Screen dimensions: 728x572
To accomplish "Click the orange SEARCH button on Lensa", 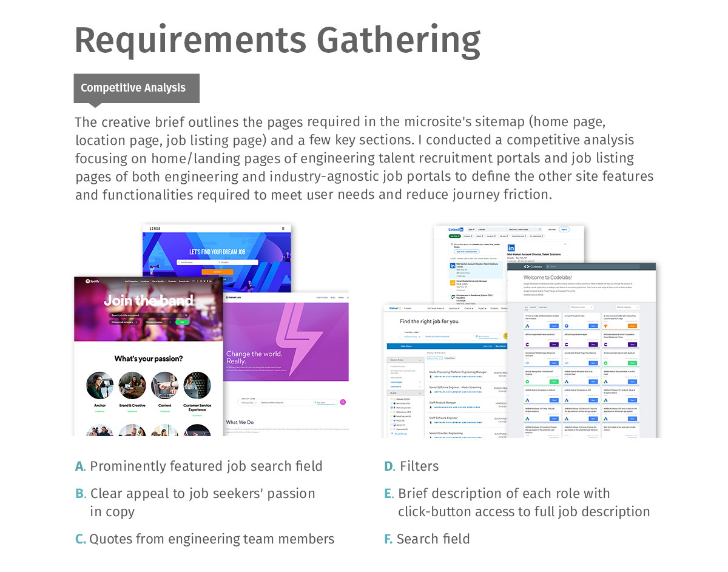I will [x=217, y=272].
